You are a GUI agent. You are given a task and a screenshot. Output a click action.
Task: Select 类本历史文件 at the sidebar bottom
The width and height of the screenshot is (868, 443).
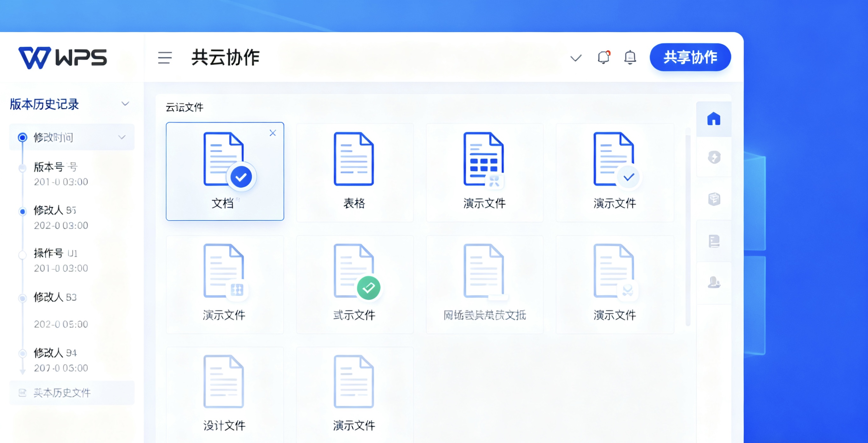coord(62,393)
